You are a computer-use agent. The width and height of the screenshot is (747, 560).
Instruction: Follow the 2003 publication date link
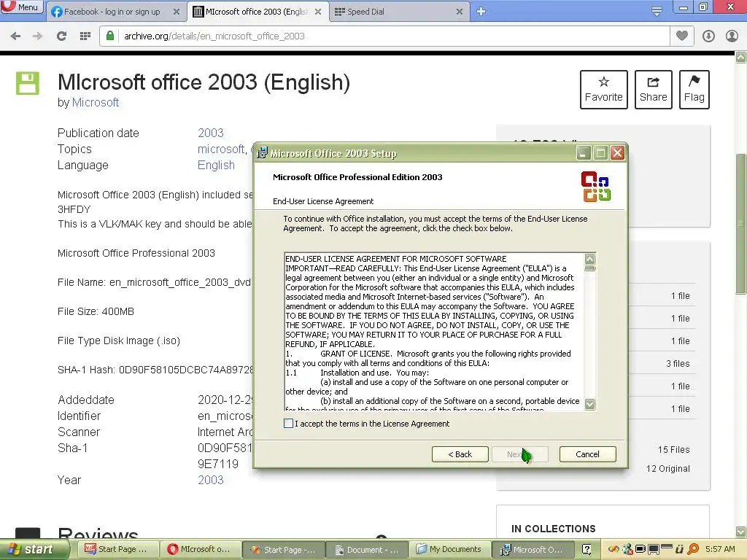211,133
